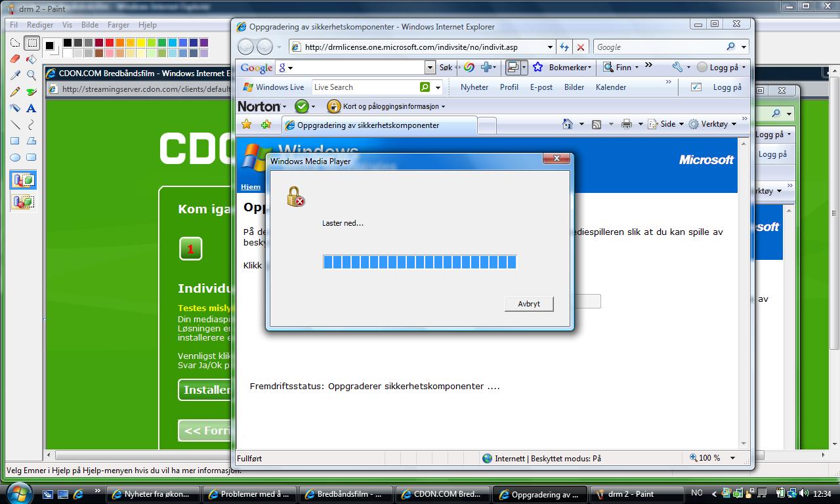Click the E-post link on the Windows Live toolbar
Screen dimensions: 840x504
pyautogui.click(x=541, y=87)
